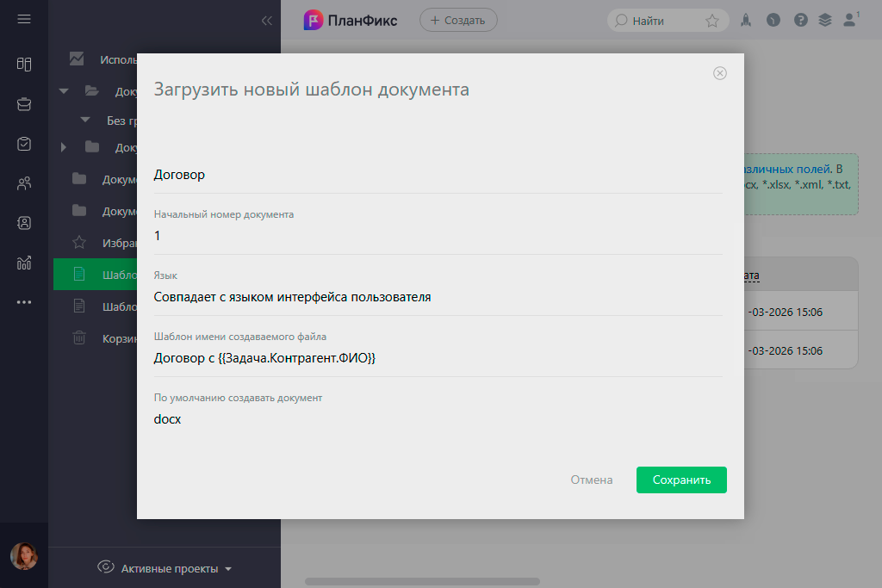Open the clipboard-check tasks icon
The height and width of the screenshot is (588, 882).
[24, 144]
